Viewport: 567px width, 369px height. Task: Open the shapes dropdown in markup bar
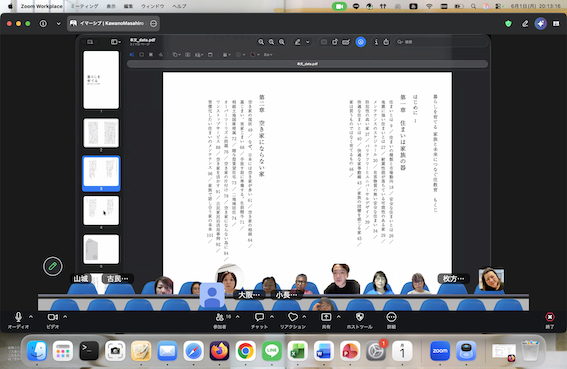[176, 55]
